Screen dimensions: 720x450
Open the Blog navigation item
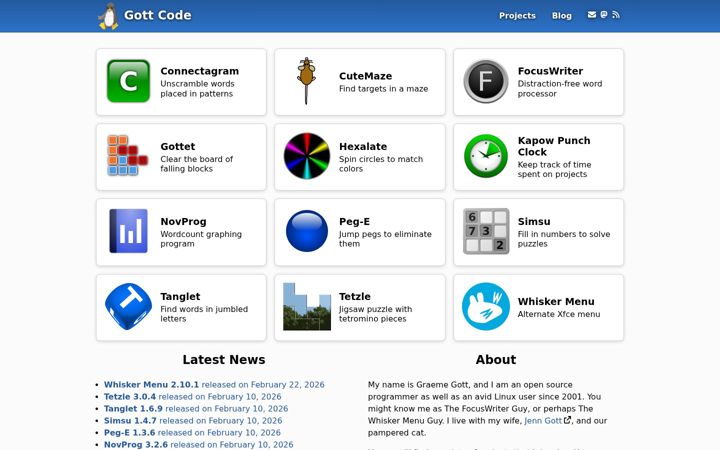[562, 16]
